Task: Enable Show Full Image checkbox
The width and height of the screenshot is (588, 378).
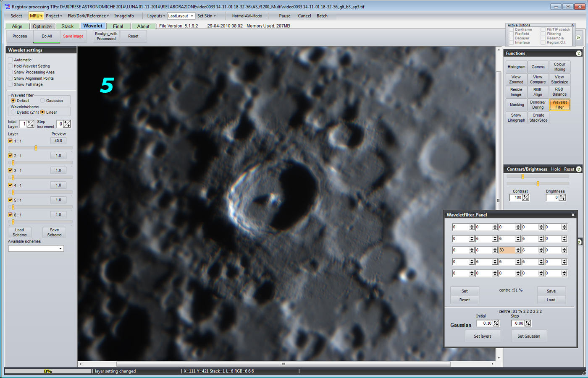Action: (x=10, y=84)
